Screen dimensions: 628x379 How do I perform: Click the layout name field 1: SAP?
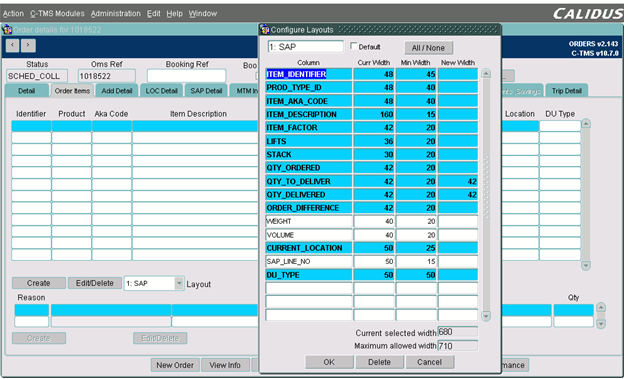(305, 47)
